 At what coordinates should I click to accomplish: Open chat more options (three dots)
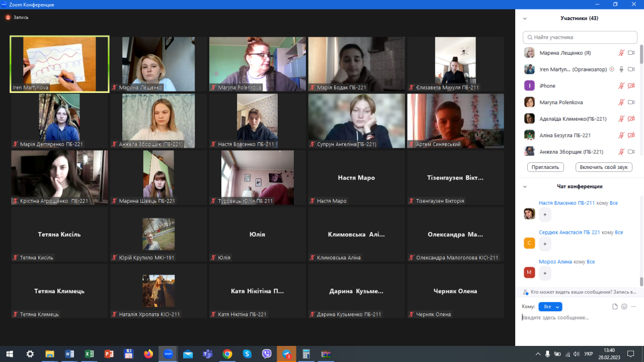click(633, 307)
